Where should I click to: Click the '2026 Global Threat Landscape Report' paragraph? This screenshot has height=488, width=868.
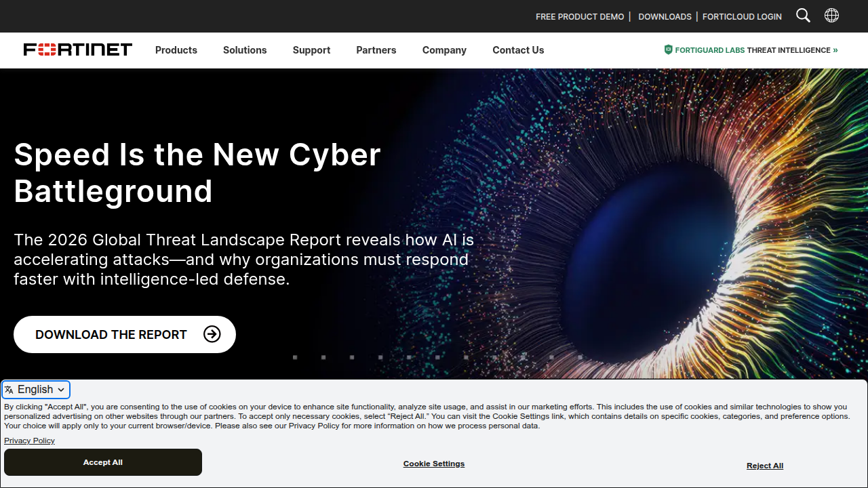tap(244, 260)
